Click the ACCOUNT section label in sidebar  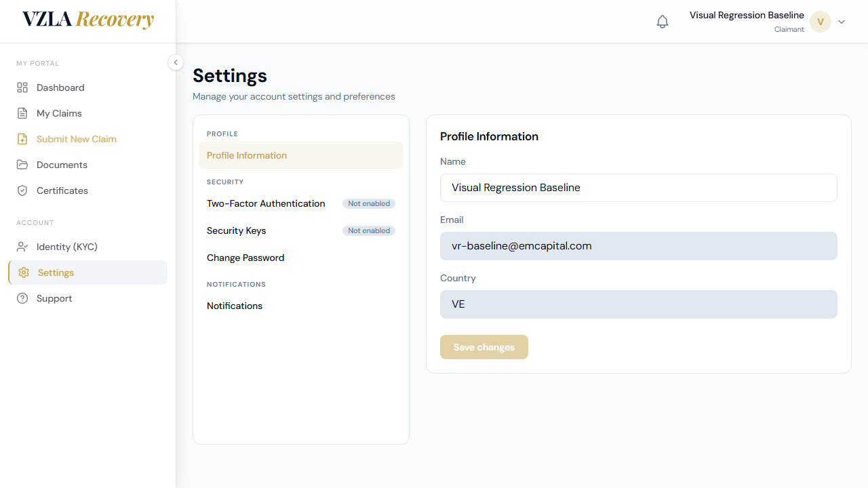35,222
